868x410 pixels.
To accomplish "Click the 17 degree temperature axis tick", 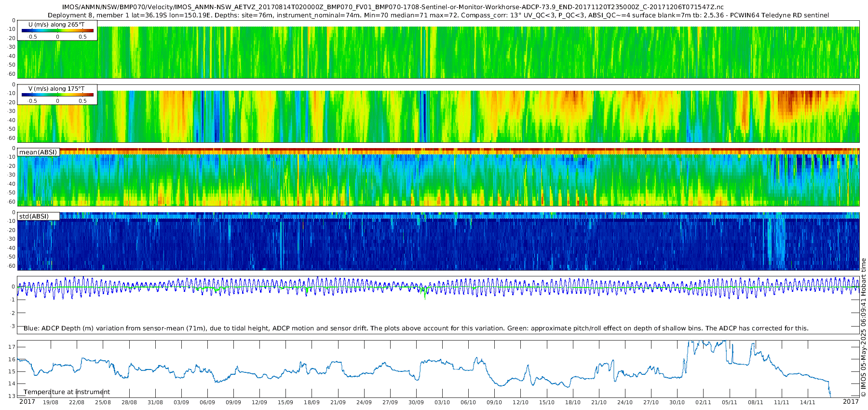I will (x=12, y=347).
